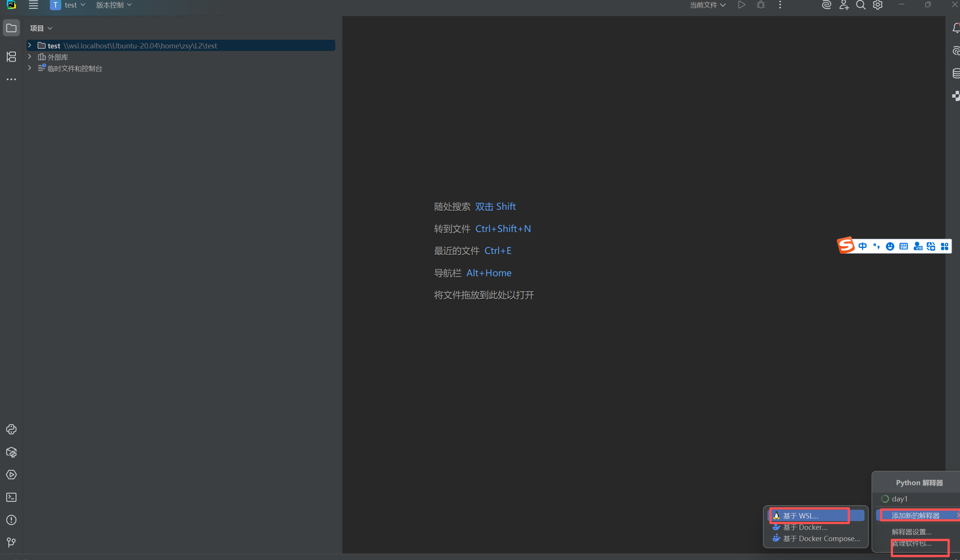This screenshot has height=560, width=960.
Task: Open the Database tool window on right edge
Action: click(x=955, y=73)
